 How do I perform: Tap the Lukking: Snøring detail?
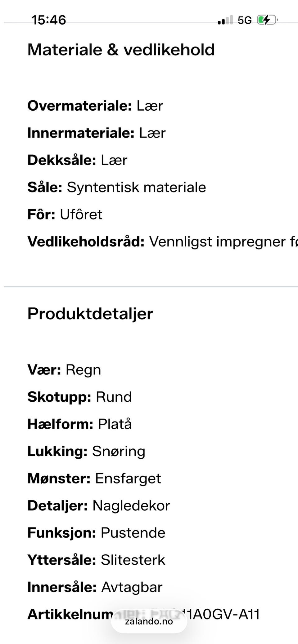(x=86, y=451)
